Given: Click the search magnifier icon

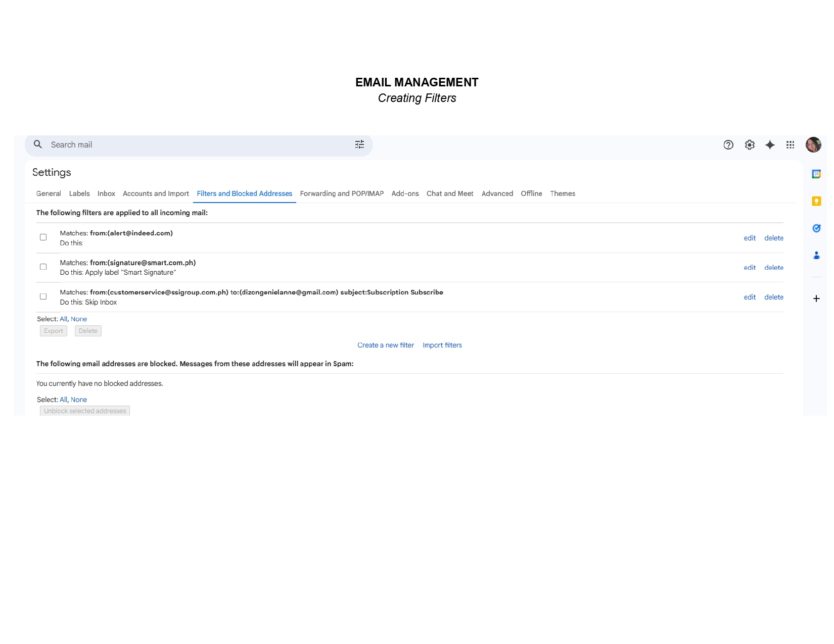Looking at the screenshot, I should click(x=38, y=144).
